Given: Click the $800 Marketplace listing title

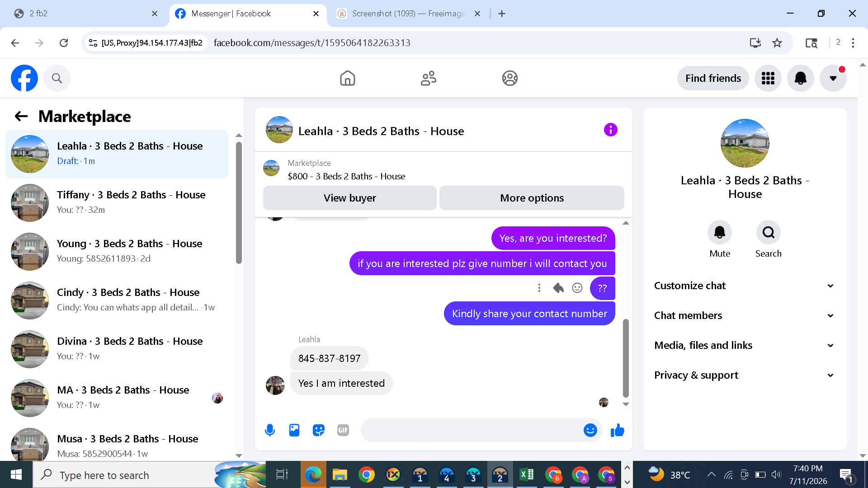Looking at the screenshot, I should coord(346,176).
